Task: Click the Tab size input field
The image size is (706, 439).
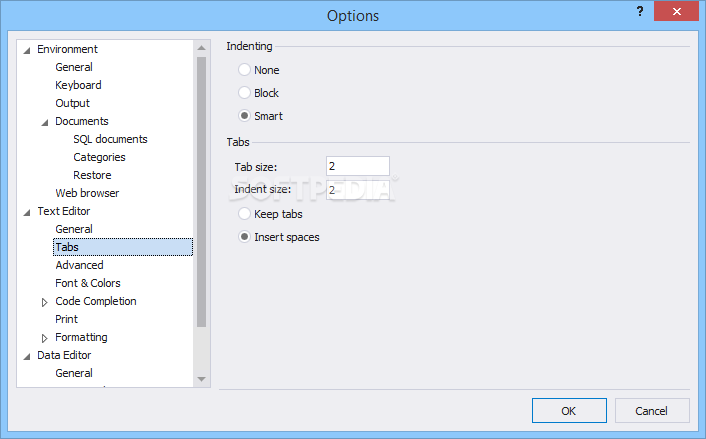Action: (x=357, y=166)
